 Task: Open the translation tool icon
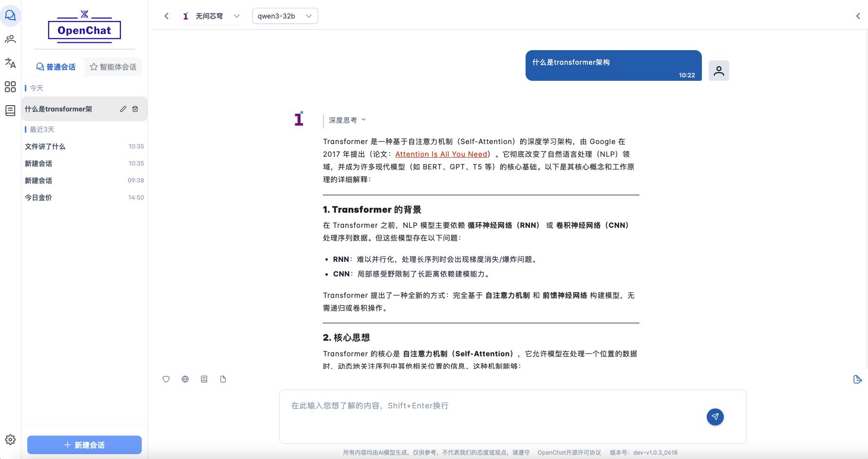10,63
